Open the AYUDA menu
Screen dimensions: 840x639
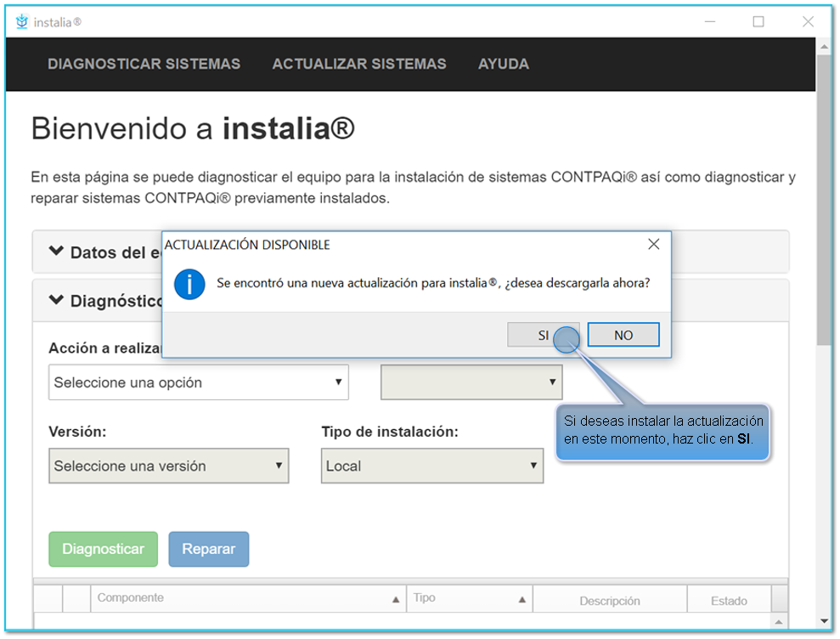[x=503, y=64]
